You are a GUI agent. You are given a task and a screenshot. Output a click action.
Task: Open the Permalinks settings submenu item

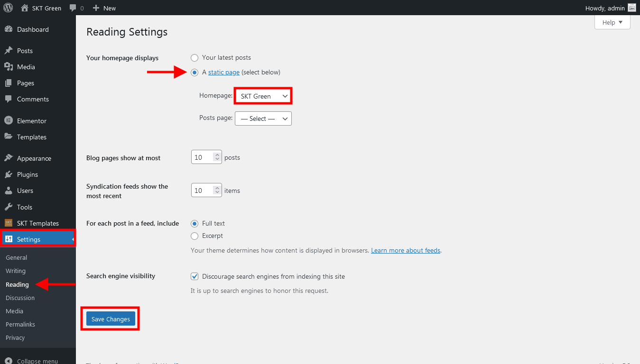pyautogui.click(x=20, y=324)
